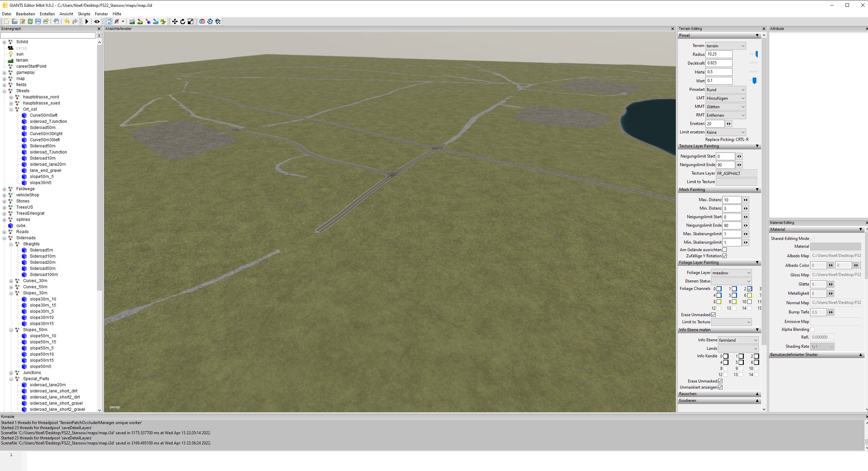Image resolution: width=868 pixels, height=471 pixels.
Task: Select the scale tool icon
Action: point(191,21)
